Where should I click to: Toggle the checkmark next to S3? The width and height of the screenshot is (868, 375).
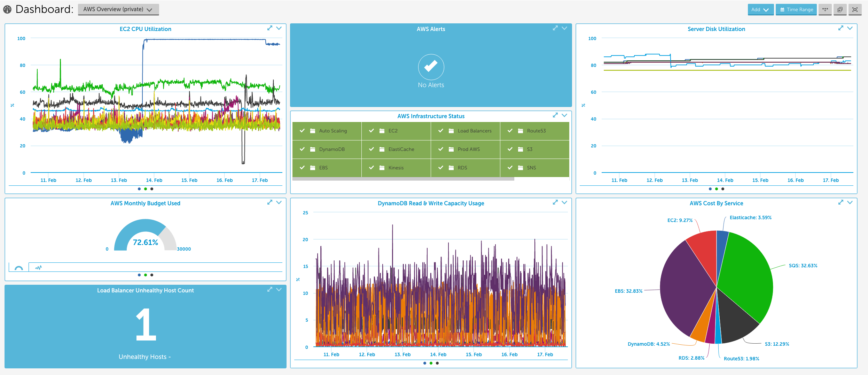[x=510, y=149]
